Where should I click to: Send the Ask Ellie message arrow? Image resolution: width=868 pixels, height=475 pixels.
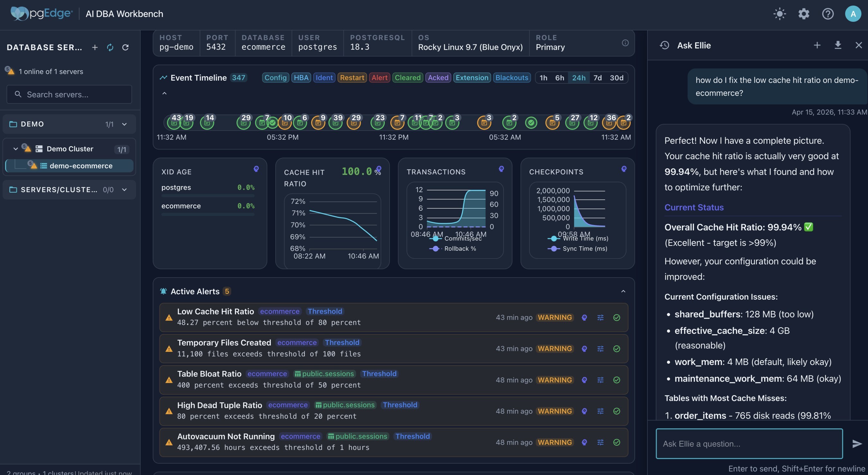(x=857, y=443)
